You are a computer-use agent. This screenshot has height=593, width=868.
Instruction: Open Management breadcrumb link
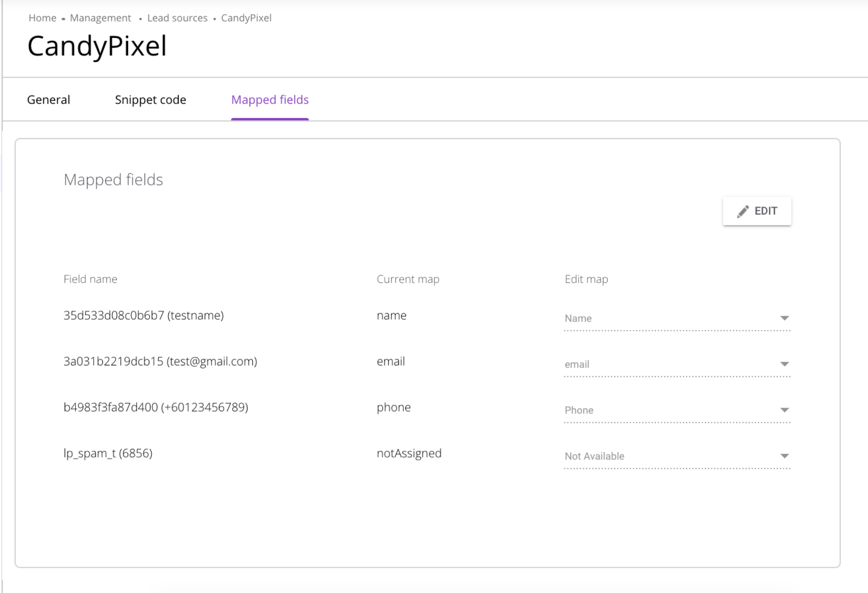point(100,18)
